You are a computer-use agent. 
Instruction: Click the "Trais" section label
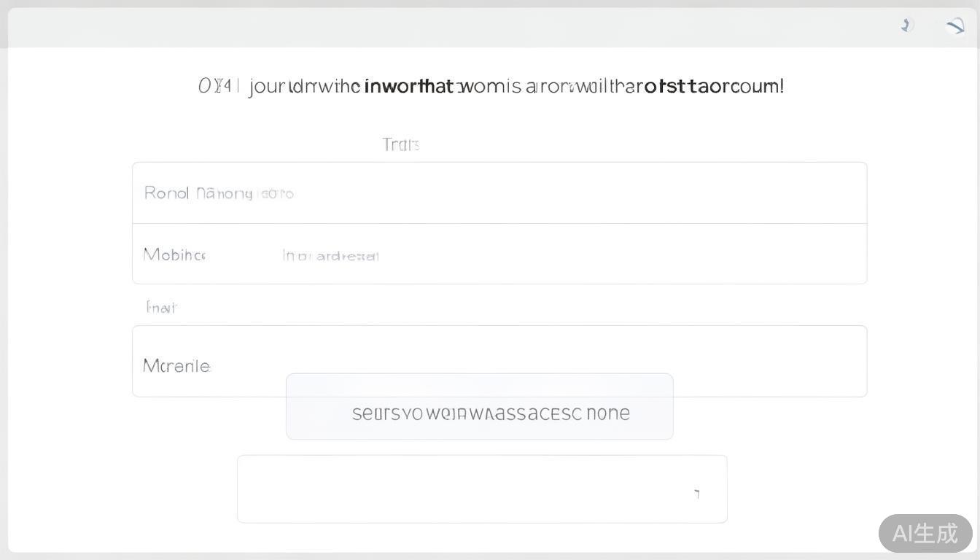click(x=400, y=144)
